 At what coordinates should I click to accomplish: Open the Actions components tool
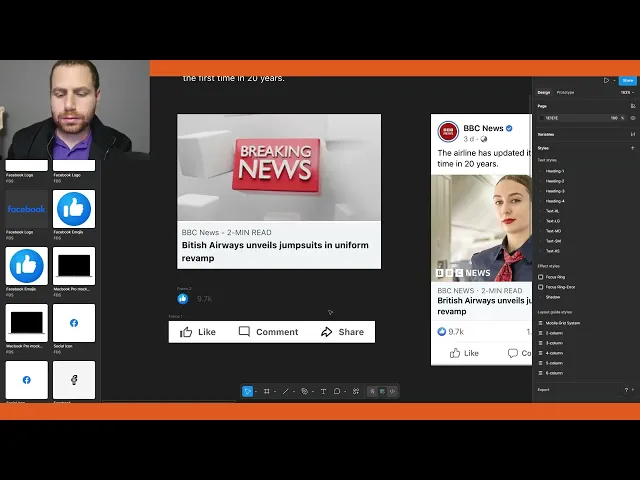[356, 391]
